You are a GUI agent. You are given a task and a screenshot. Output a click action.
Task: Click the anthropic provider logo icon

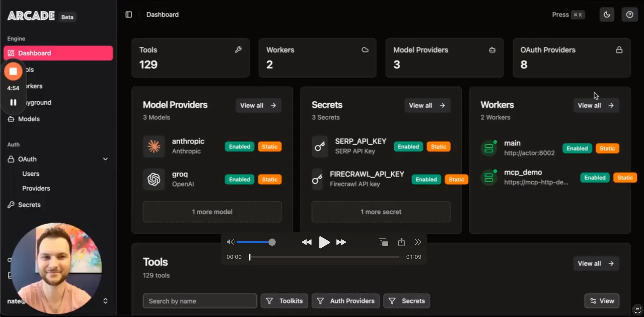click(x=154, y=146)
